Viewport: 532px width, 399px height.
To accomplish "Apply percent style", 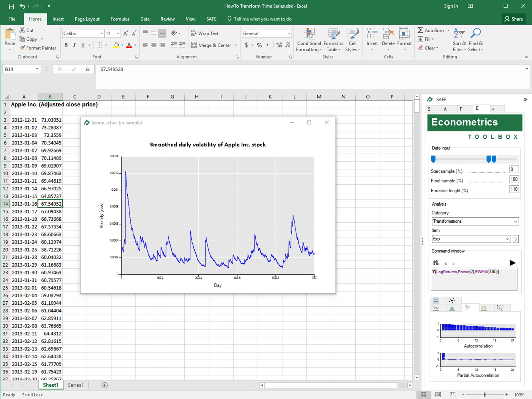I will pos(259,45).
